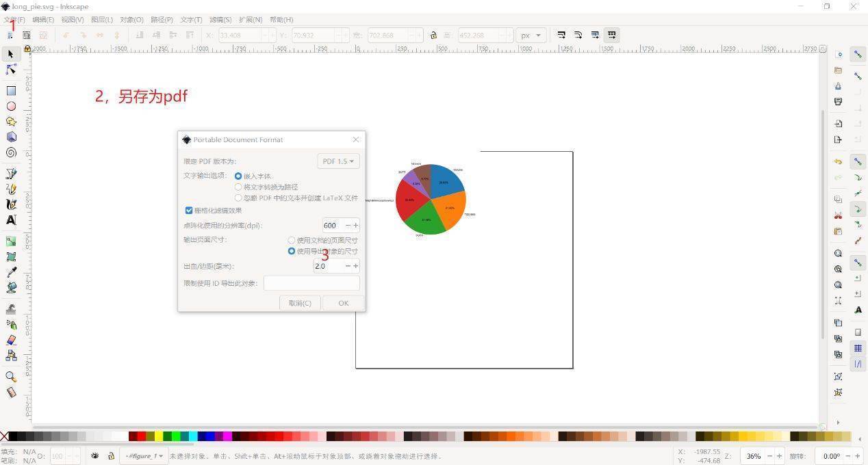This screenshot has width=868, height=465.
Task: Toggle the width-height lock icon
Action: tap(433, 35)
